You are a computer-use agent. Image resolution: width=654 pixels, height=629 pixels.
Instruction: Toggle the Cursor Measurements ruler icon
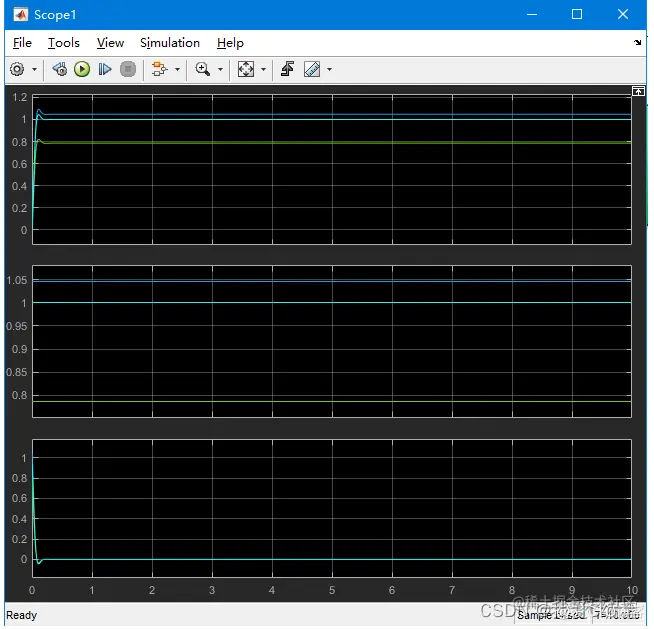click(312, 69)
